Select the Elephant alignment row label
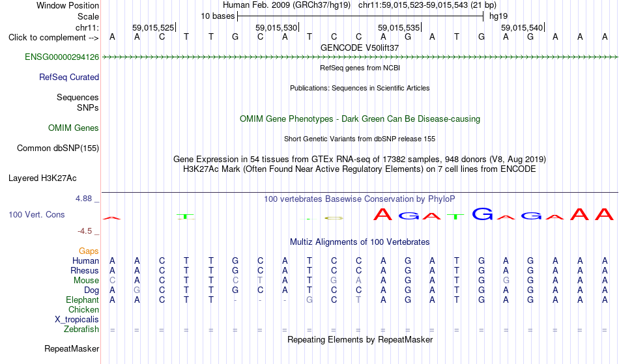This screenshot has height=364, width=619. [83, 300]
